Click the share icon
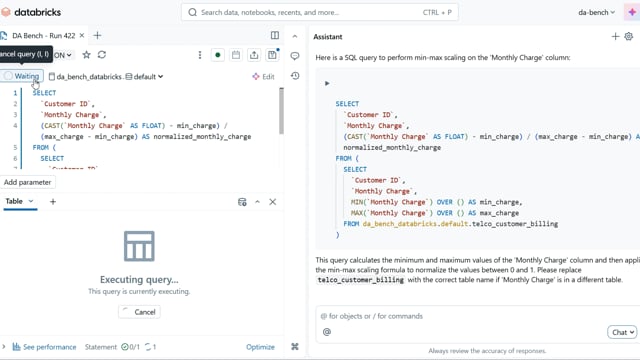The image size is (640, 360). pyautogui.click(x=254, y=55)
